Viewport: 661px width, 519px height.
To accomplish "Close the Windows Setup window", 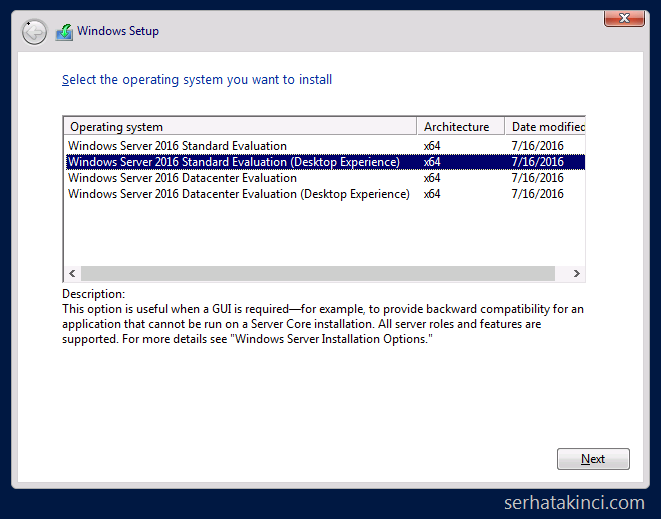I will (624, 18).
